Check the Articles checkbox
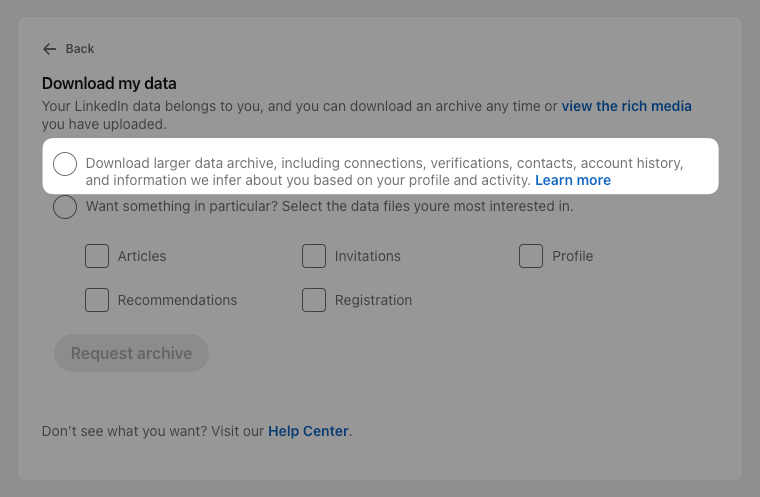760x497 pixels. [97, 256]
